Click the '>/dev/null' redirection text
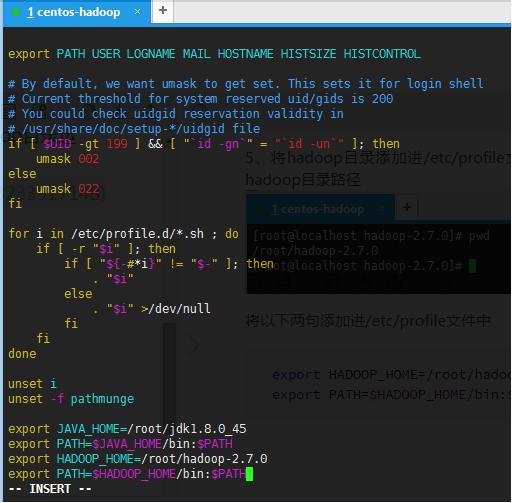This screenshot has height=503, width=512. point(175,309)
